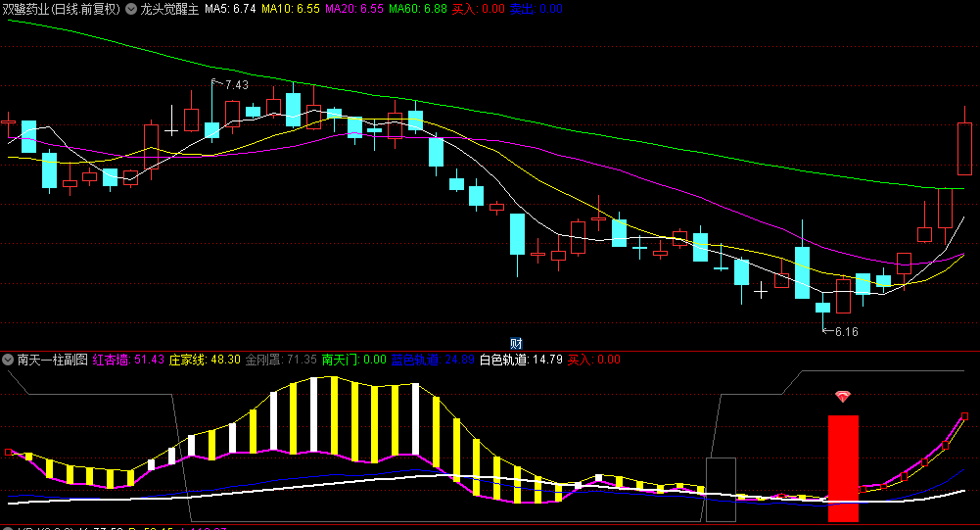
Task: Click 买入: 0.00 in main chart header
Action: [478, 9]
